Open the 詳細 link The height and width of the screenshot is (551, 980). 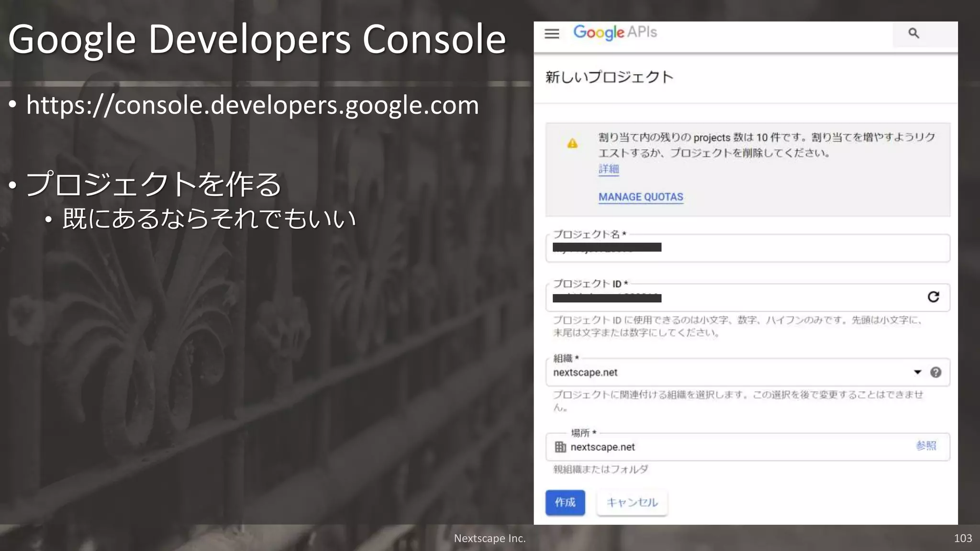pyautogui.click(x=609, y=169)
